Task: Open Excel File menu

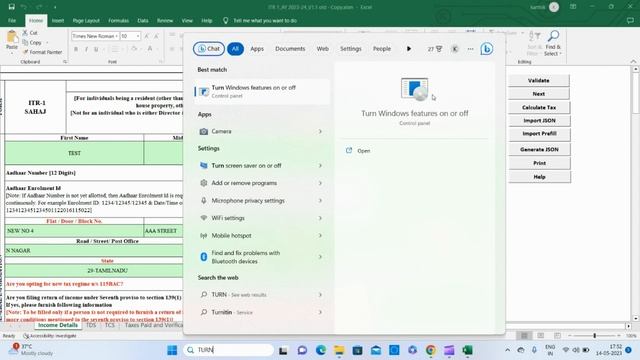Action: pos(12,20)
